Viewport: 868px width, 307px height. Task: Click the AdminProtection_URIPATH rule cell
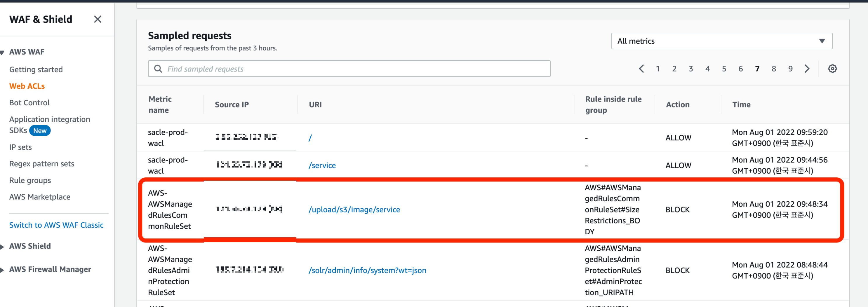613,270
